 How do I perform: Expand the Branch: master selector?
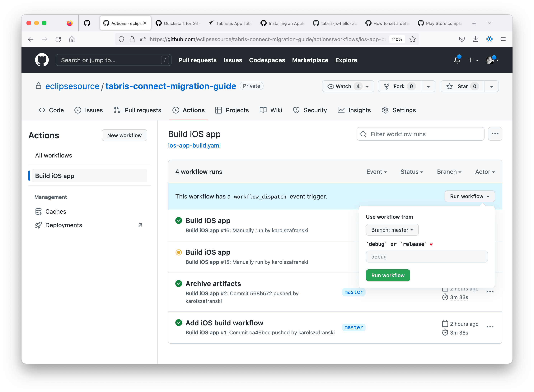[392, 230]
